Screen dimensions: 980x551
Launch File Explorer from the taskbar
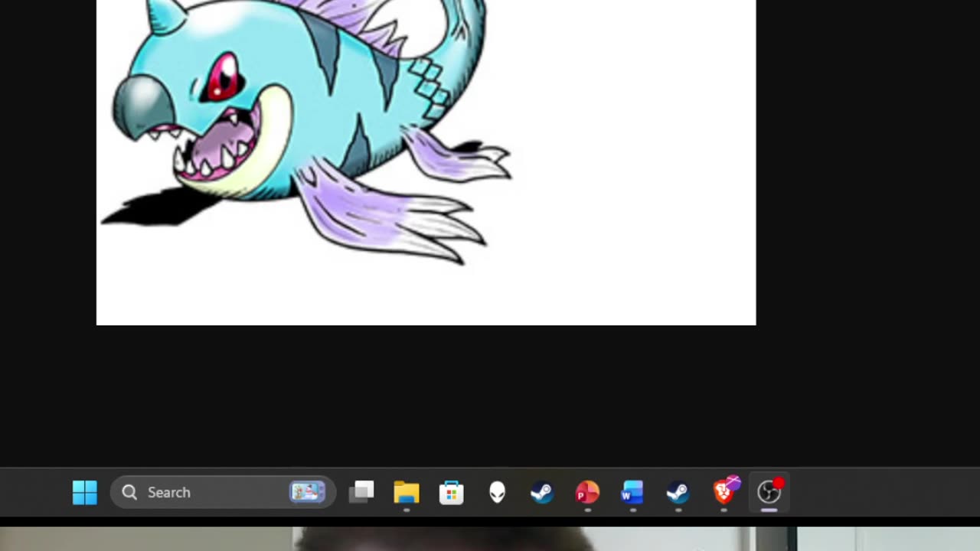point(407,492)
